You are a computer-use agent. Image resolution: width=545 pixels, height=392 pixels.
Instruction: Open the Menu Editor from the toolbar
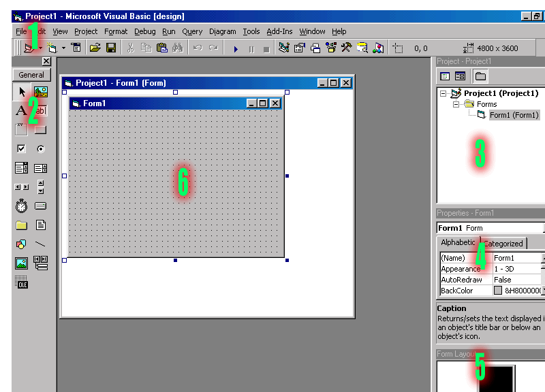(76, 48)
